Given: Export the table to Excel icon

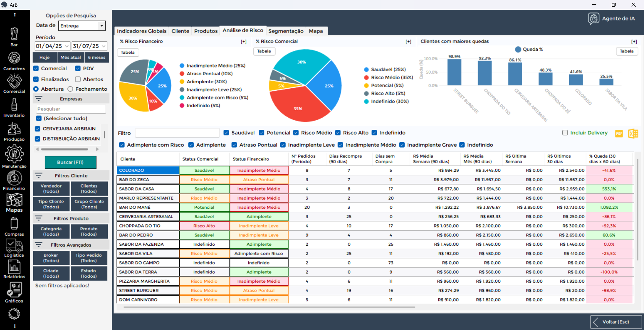Looking at the screenshot, I should coord(633,133).
